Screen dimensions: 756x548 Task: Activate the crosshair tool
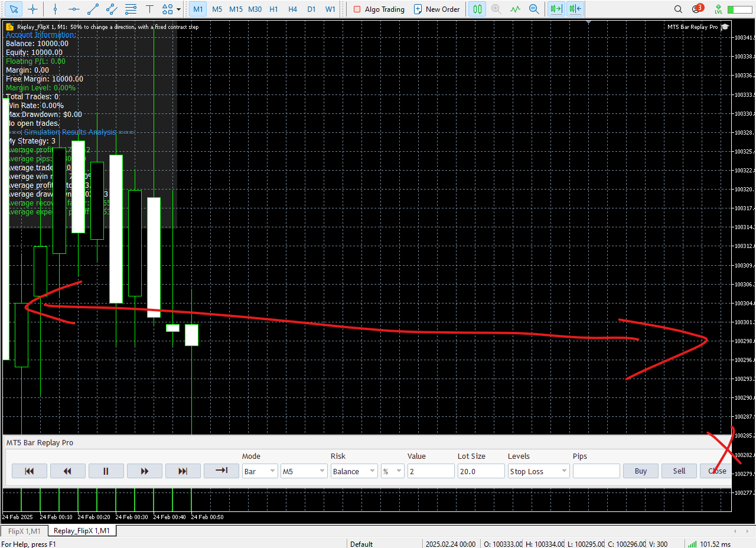tap(33, 9)
